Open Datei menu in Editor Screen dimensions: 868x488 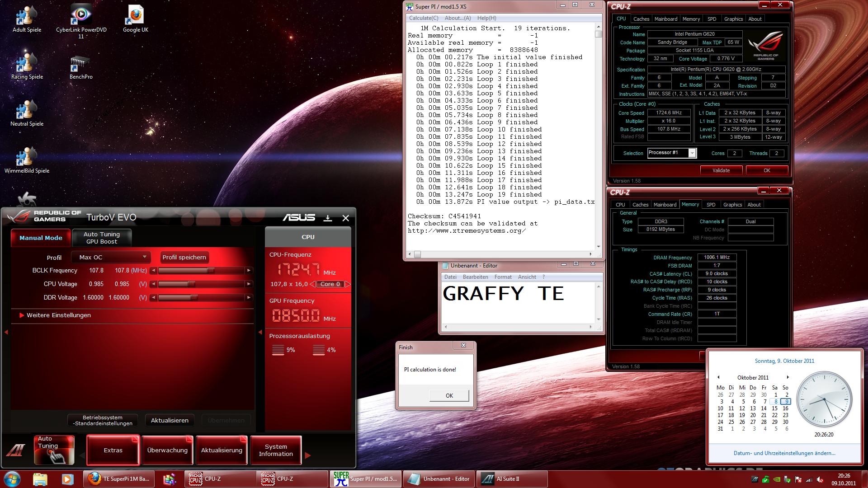(450, 277)
